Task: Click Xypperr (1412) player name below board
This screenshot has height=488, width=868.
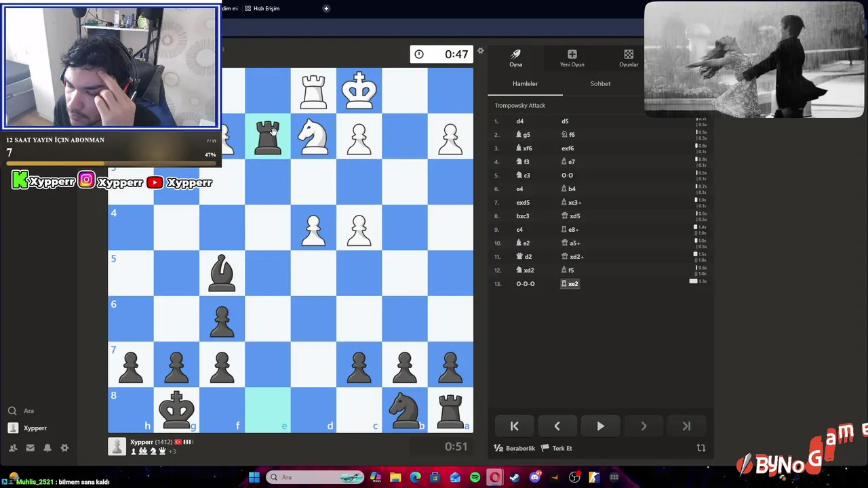Action: point(153,442)
